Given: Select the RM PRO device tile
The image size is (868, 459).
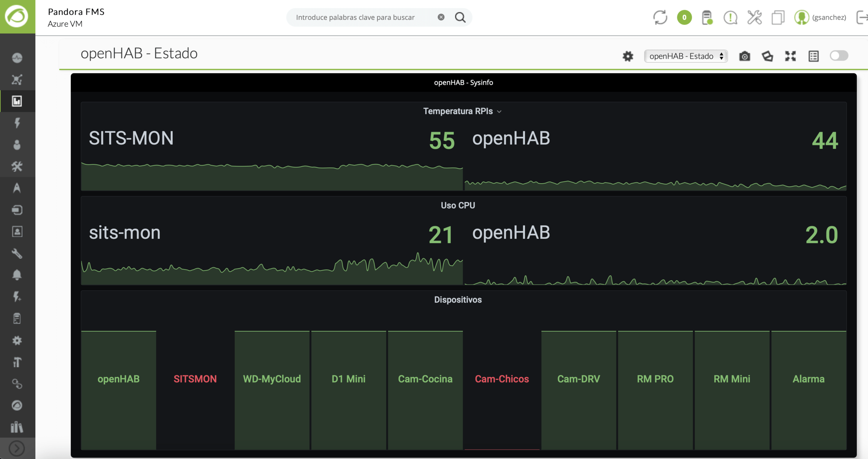Looking at the screenshot, I should point(655,390).
